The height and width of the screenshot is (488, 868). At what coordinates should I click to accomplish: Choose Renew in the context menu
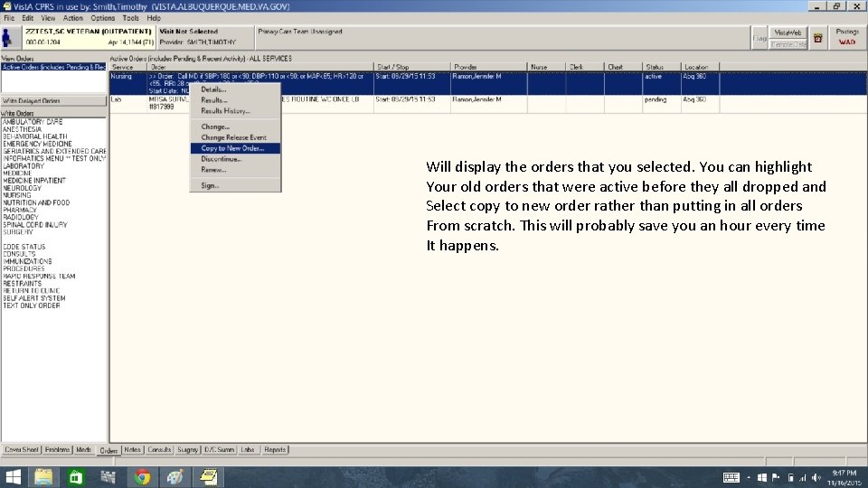pyautogui.click(x=235, y=170)
